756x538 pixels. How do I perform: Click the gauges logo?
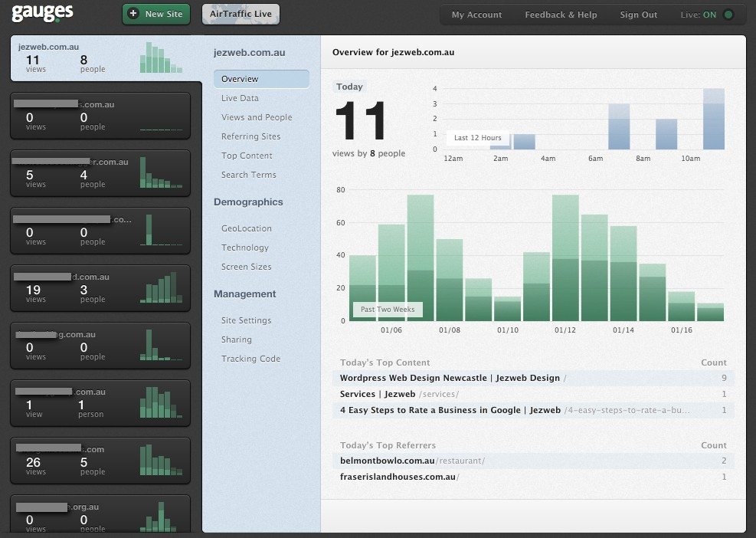click(42, 12)
